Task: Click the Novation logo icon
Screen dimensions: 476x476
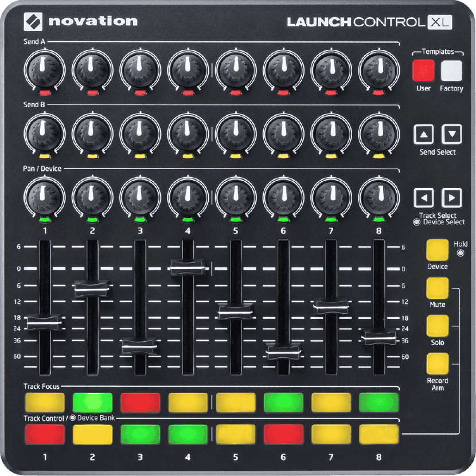Action: click(33, 21)
